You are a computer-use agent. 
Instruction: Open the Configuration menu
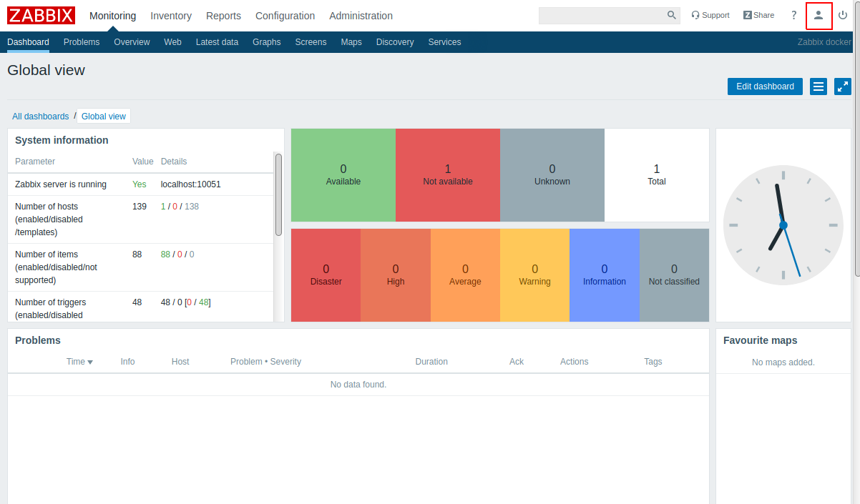point(285,16)
